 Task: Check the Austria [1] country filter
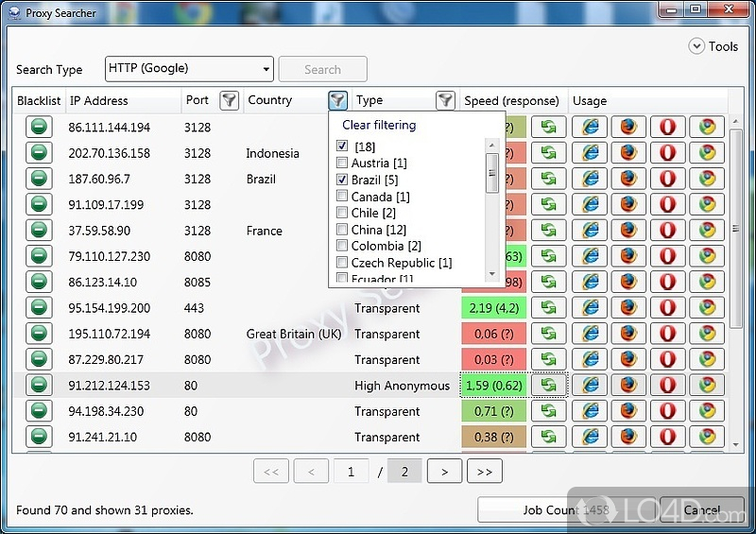342,164
